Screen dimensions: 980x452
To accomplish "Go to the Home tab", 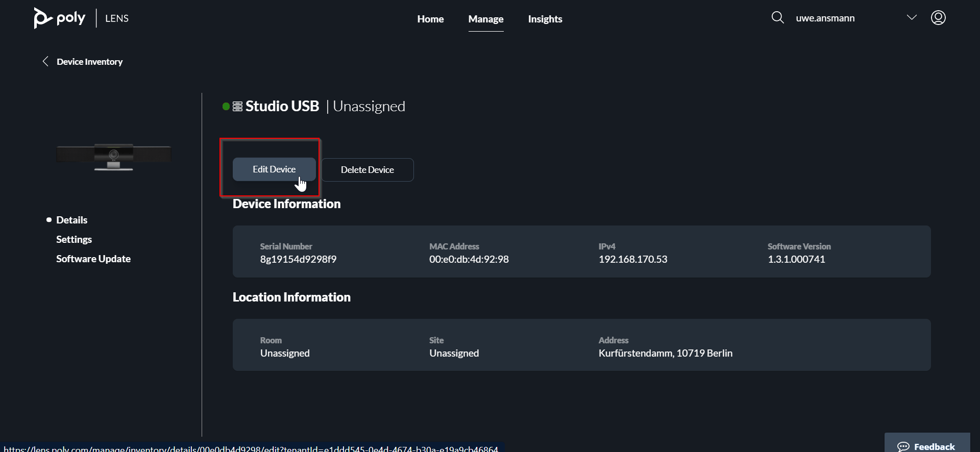I will coord(430,19).
